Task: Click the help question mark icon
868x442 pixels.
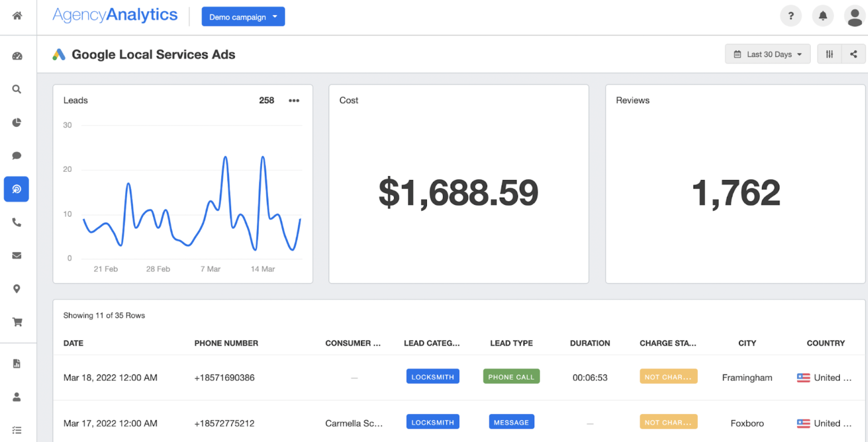Action: [791, 16]
